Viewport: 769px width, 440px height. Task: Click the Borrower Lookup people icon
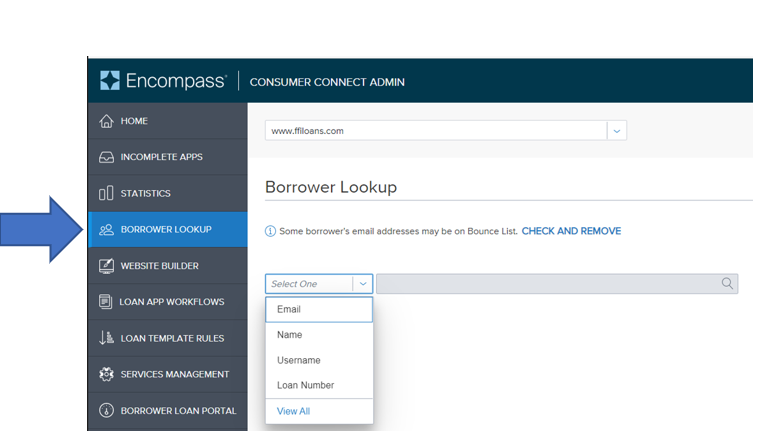[x=106, y=230]
